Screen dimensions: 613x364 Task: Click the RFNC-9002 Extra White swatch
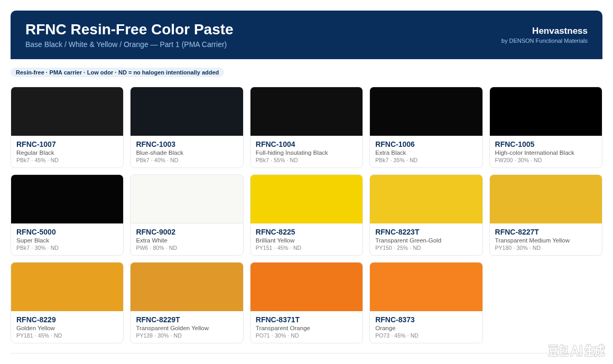(x=187, y=199)
